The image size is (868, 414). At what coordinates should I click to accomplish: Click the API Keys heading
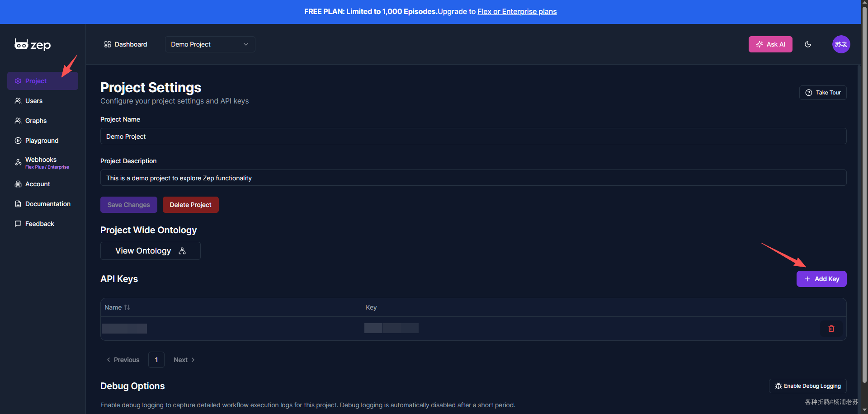tap(119, 279)
